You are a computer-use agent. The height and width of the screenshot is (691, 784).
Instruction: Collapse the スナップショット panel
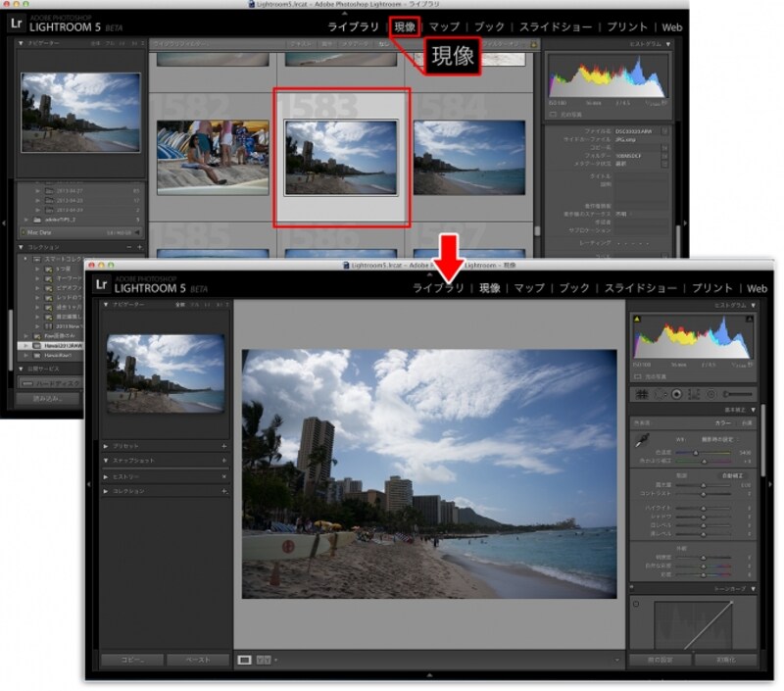[x=106, y=461]
